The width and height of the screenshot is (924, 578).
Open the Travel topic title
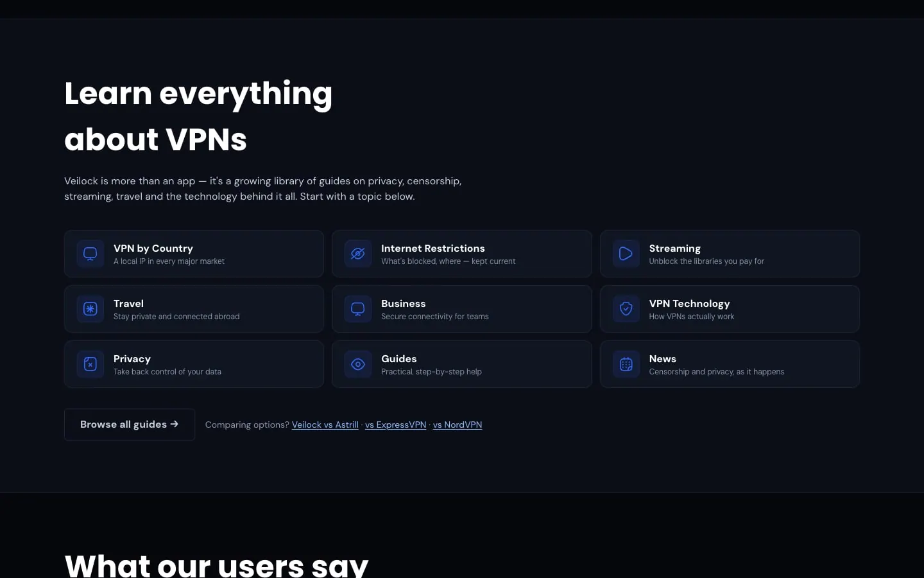point(128,304)
